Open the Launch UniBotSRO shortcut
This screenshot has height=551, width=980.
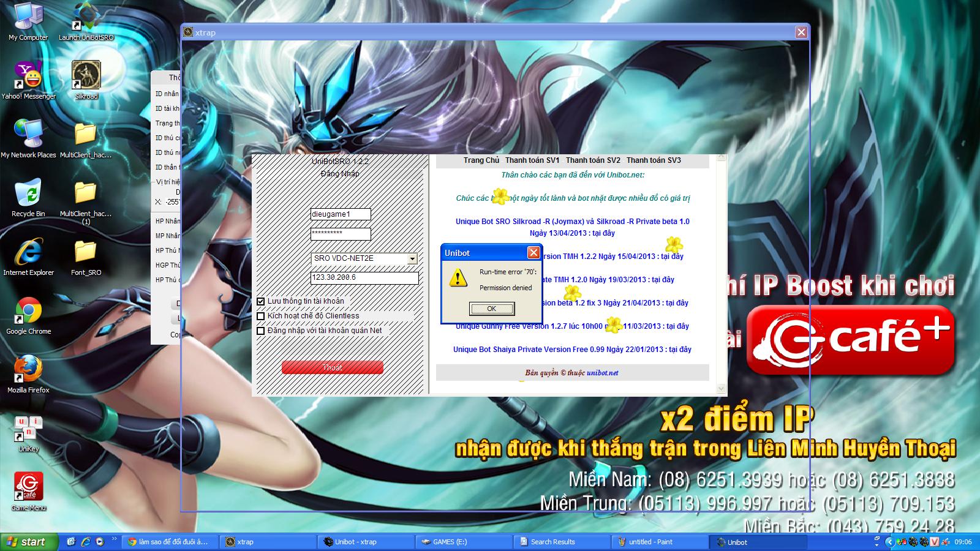pyautogui.click(x=86, y=21)
